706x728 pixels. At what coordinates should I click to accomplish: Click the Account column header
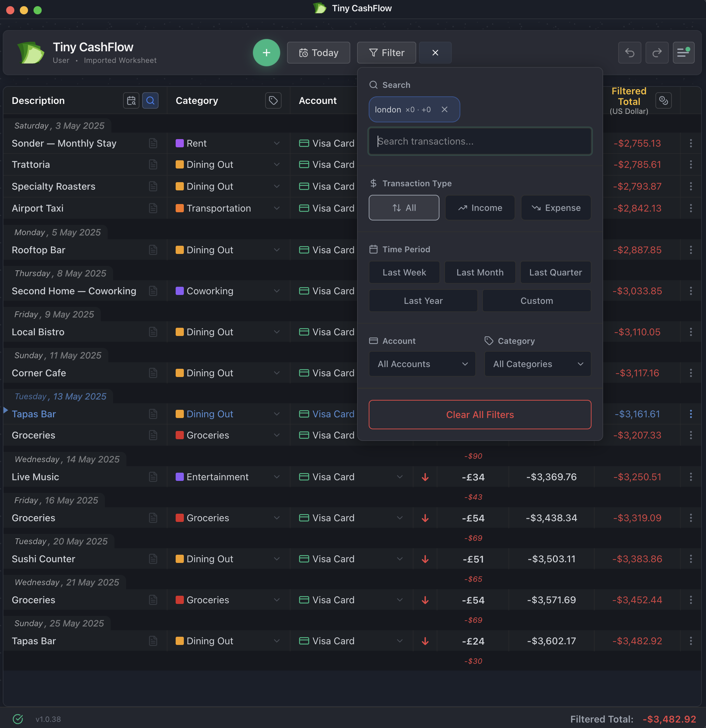(317, 101)
